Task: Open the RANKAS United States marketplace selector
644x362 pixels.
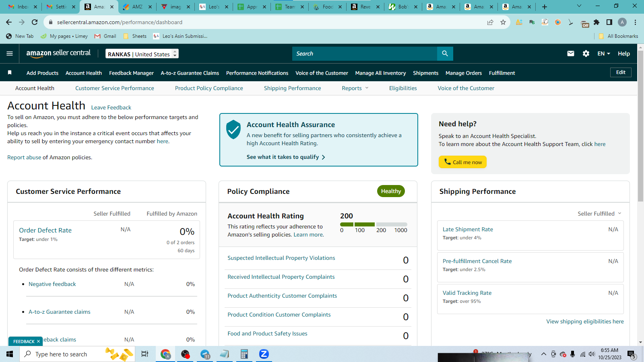Action: click(x=142, y=53)
